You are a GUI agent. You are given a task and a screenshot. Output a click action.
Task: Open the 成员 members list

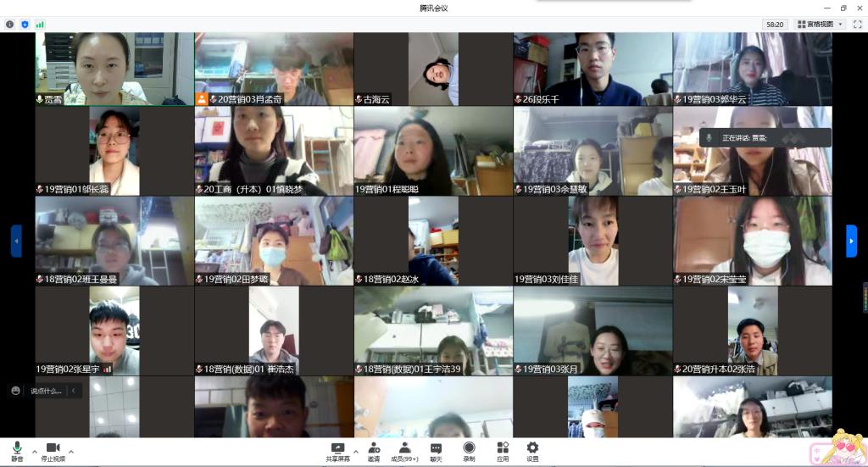[404, 450]
